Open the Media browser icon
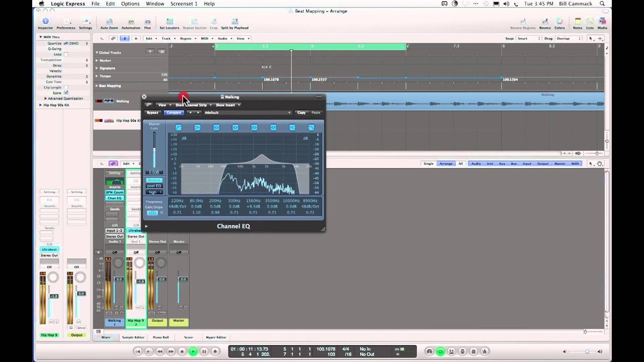 click(x=602, y=23)
